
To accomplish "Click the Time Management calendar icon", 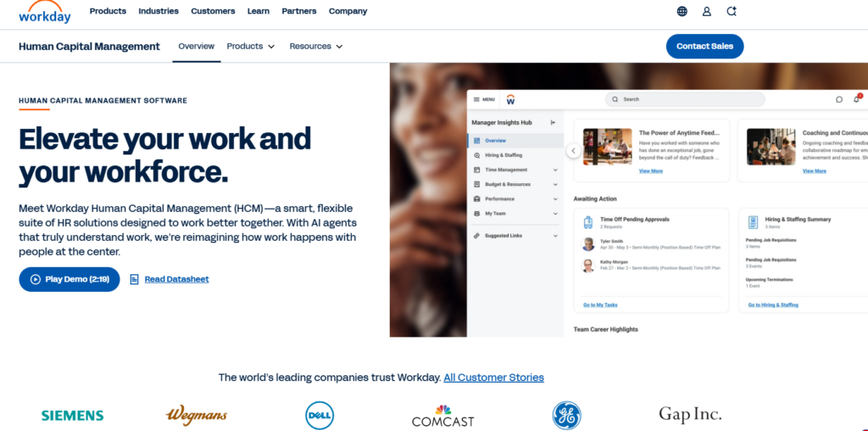I will (476, 170).
